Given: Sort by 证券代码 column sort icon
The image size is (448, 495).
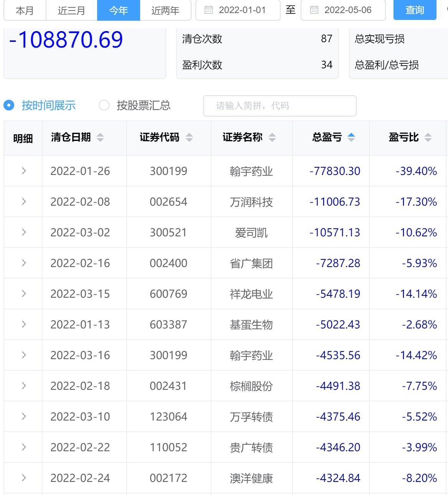Looking at the screenshot, I should click(x=189, y=137).
